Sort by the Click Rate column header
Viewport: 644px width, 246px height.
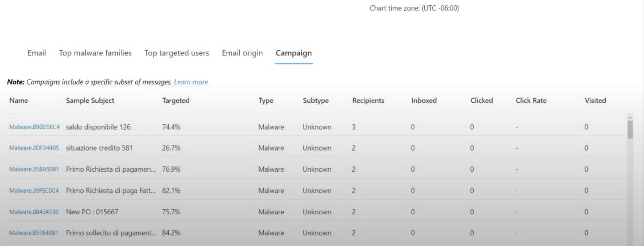531,100
